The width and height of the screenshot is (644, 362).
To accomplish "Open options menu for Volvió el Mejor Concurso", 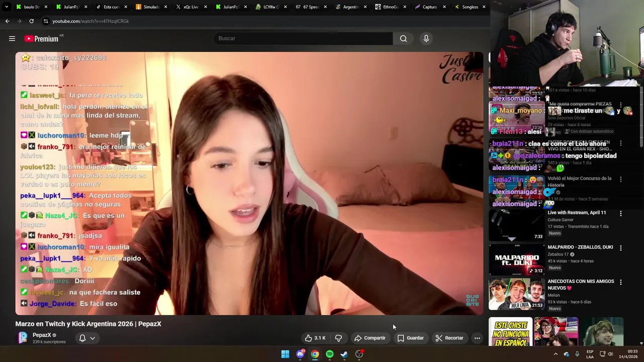I will pos(620,179).
